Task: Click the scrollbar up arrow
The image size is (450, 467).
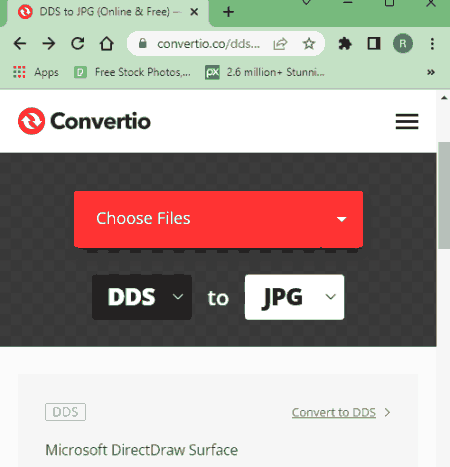Action: pyautogui.click(x=444, y=98)
